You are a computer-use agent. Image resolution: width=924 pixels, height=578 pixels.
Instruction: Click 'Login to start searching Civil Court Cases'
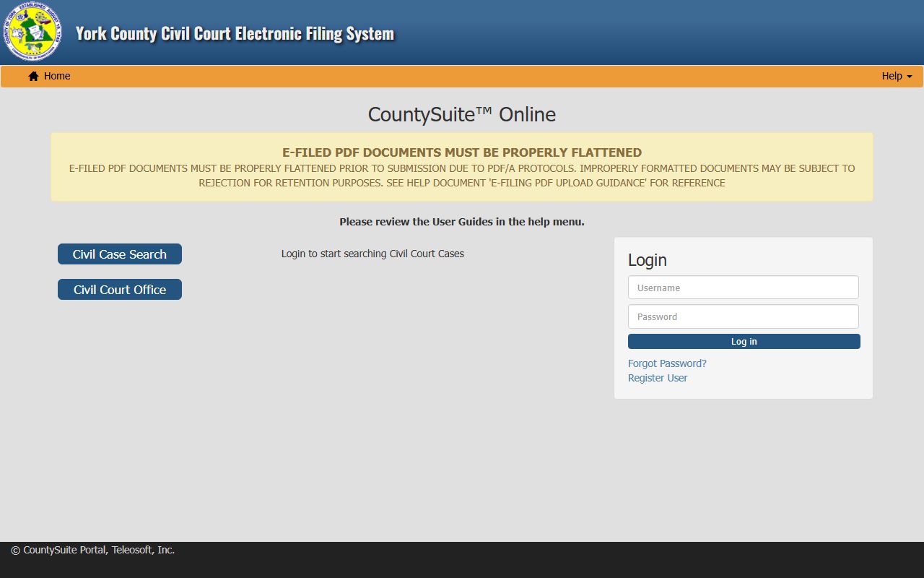coord(372,254)
